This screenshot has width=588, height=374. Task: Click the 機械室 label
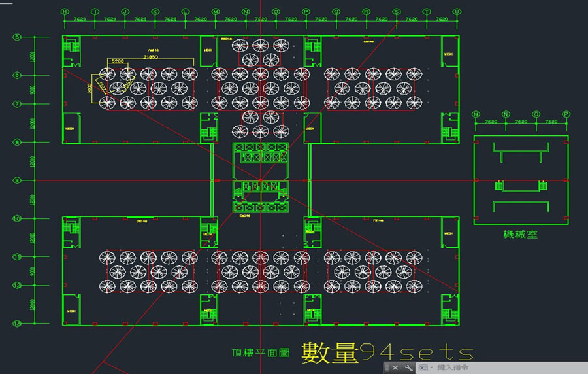point(521,234)
